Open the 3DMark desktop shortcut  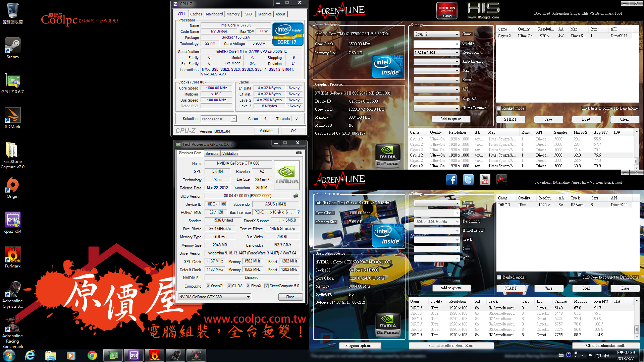coord(13,118)
